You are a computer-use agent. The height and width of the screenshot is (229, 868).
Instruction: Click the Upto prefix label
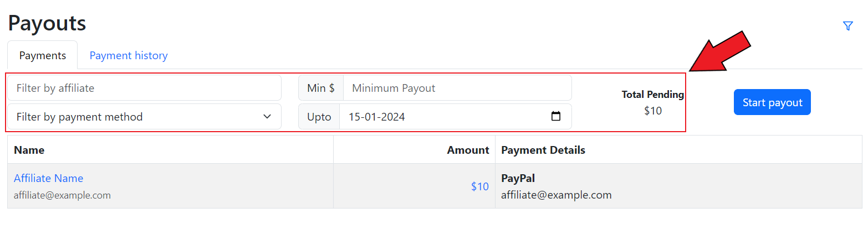pyautogui.click(x=319, y=117)
